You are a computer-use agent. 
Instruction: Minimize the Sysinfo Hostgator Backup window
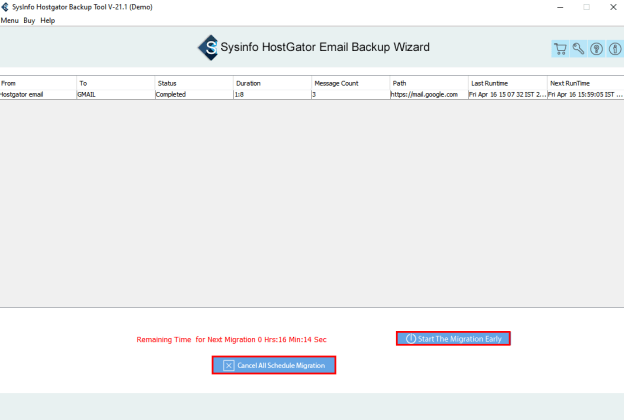[x=560, y=7]
